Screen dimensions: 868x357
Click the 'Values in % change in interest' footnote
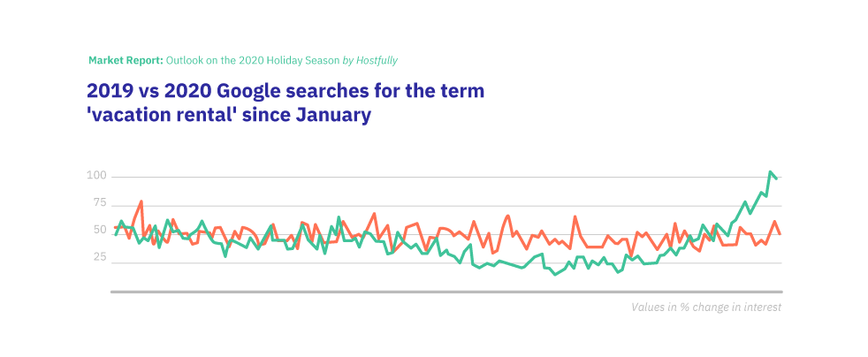706,308
